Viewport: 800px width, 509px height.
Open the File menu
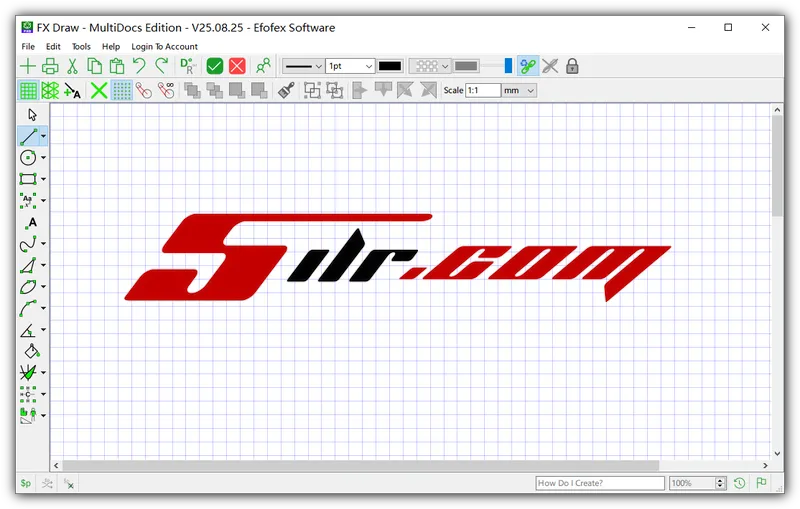point(28,46)
